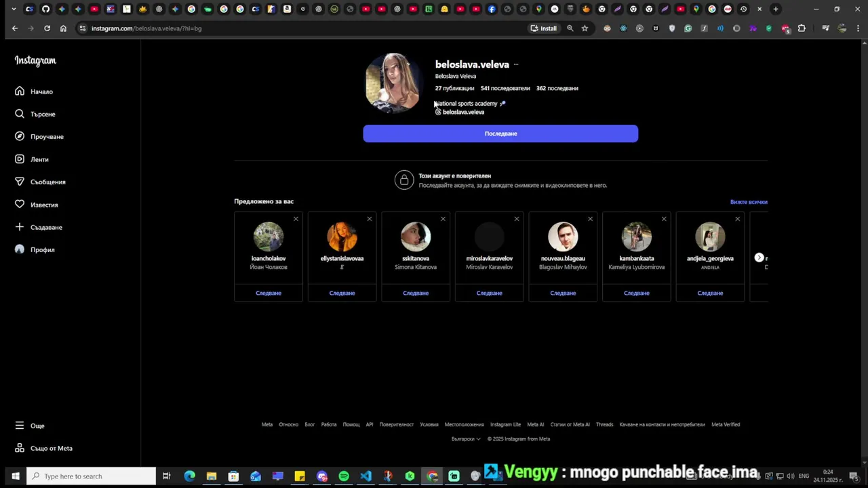The width and height of the screenshot is (868, 488).
Task: Open Профил in sidebar
Action: pyautogui.click(x=35, y=249)
